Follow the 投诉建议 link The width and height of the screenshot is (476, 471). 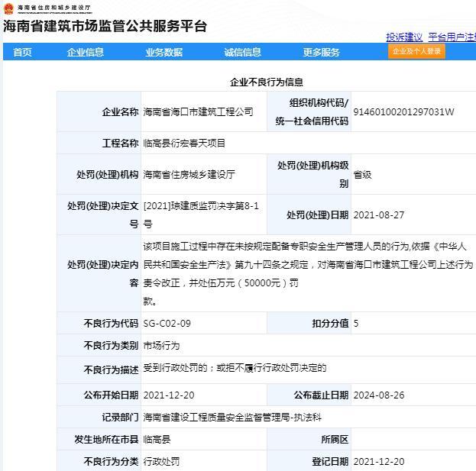pos(404,37)
